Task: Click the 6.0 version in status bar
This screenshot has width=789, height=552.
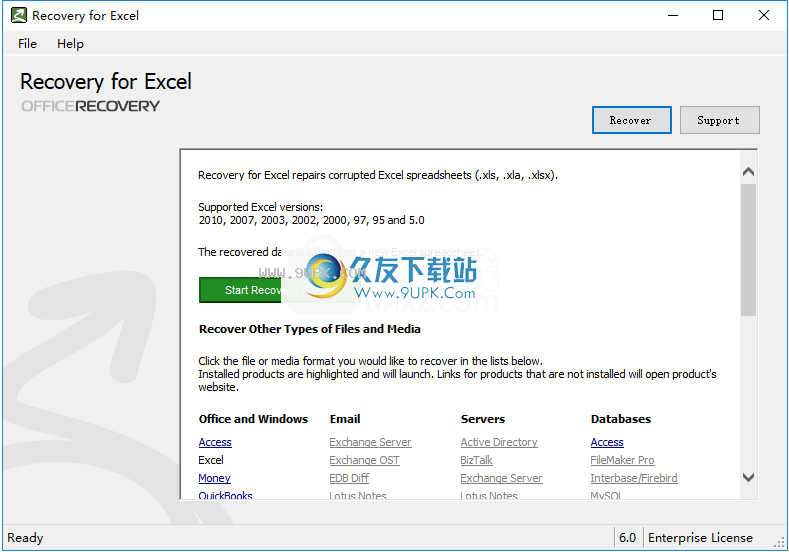Action: [x=627, y=538]
